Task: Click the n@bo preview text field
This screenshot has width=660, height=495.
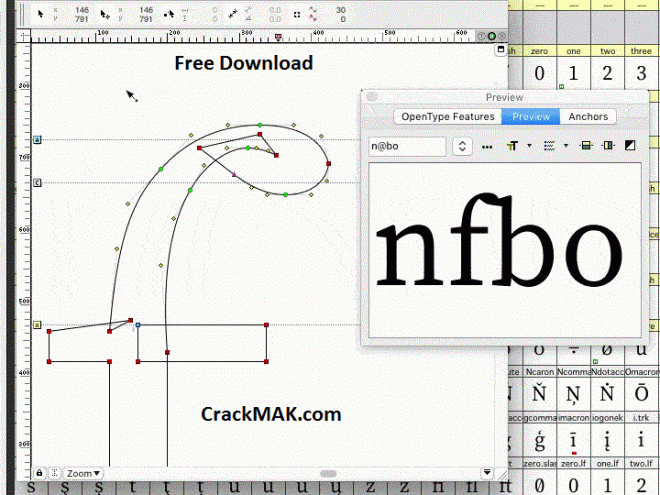Action: 407,146
